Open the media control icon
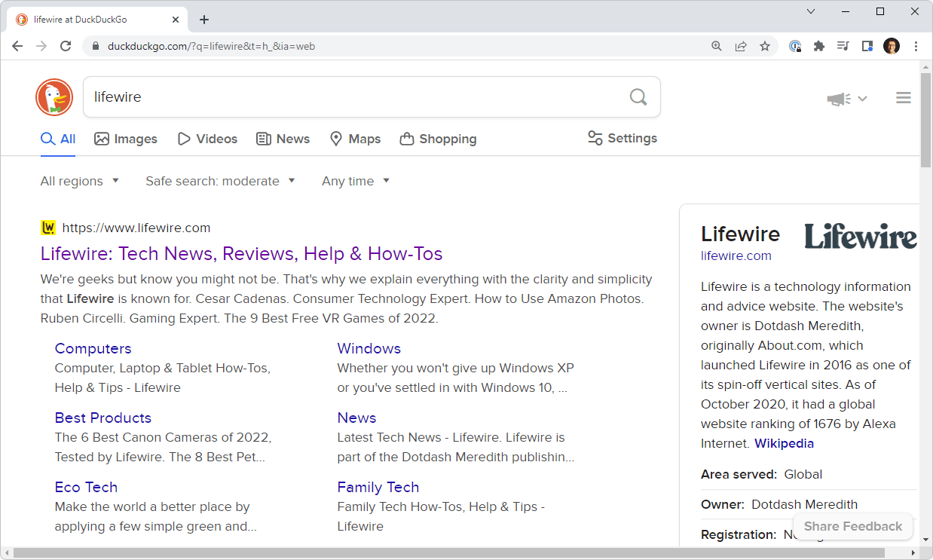The width and height of the screenshot is (933, 560). tap(843, 46)
